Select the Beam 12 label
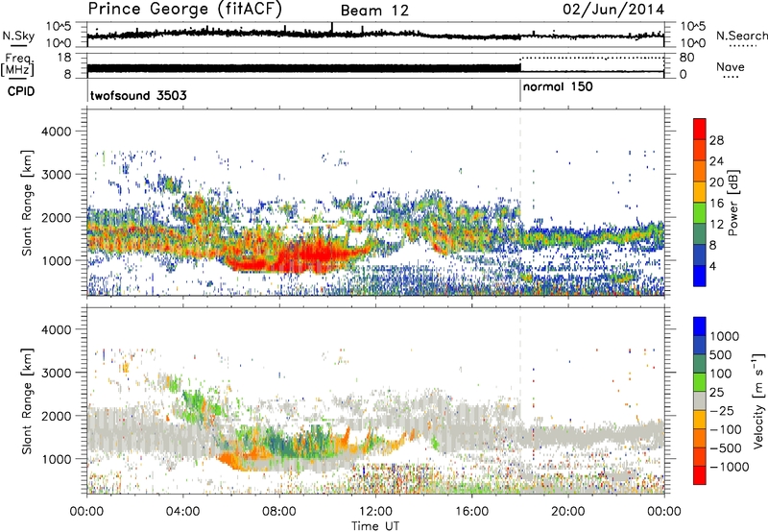This screenshot has width=768, height=532. point(374,11)
